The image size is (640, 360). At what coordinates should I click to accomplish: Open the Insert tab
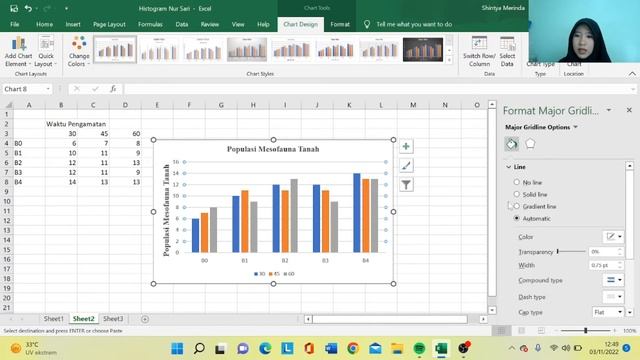[73, 24]
